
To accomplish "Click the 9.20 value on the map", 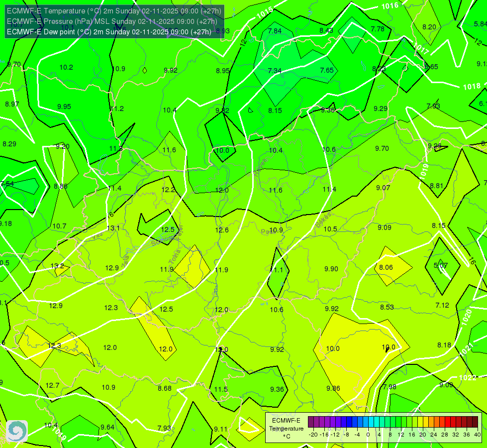I will point(62,146).
